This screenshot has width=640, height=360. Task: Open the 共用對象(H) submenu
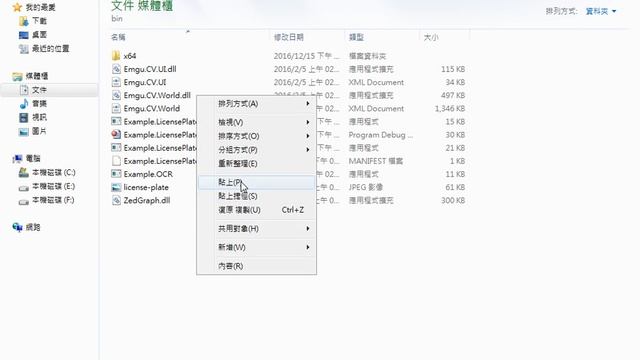[x=256, y=229]
